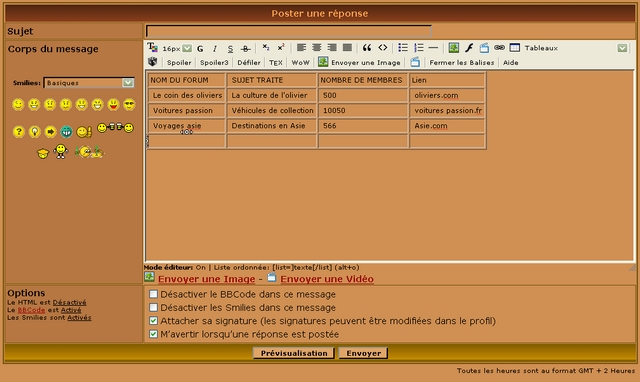
Task: Apply superscript formatting
Action: click(281, 47)
